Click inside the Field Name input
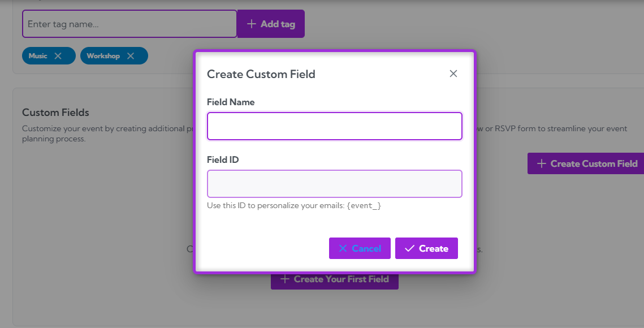644x328 pixels. (334, 126)
